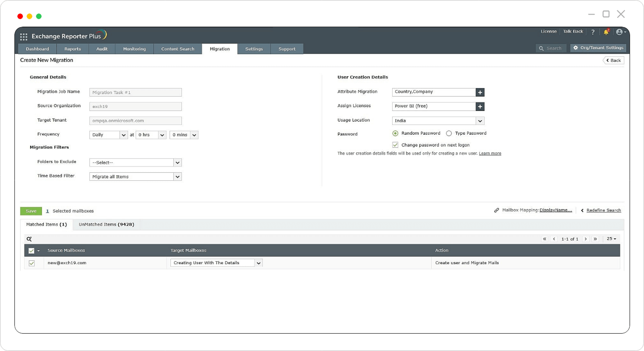Viewport: 644px width, 351px height.
Task: Click the plus icon beside Attribute Migration
Action: point(480,92)
